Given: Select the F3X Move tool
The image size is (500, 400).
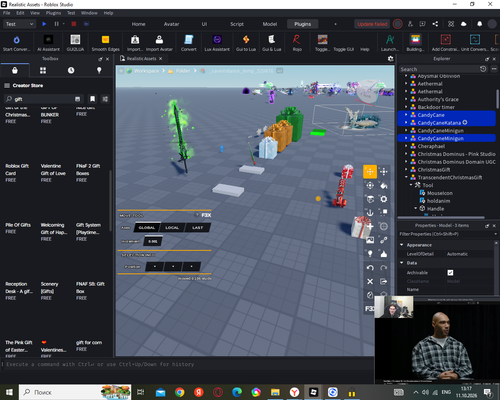Looking at the screenshot, I should [370, 172].
